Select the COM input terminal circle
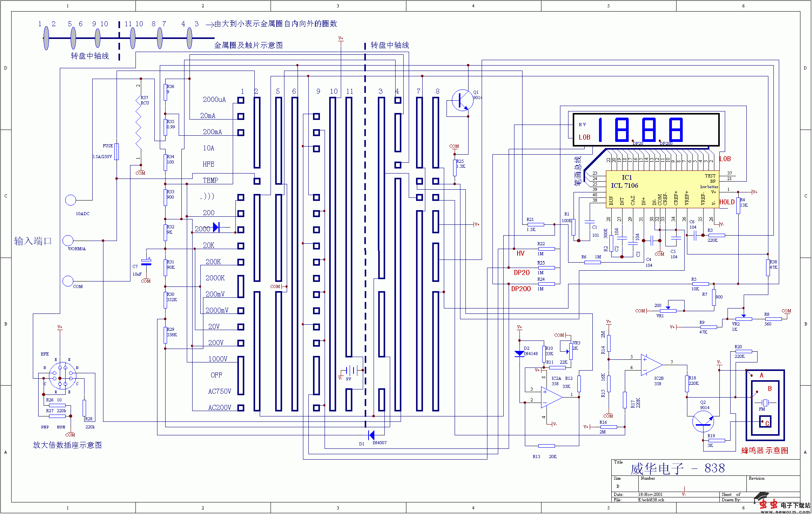 click(x=68, y=281)
